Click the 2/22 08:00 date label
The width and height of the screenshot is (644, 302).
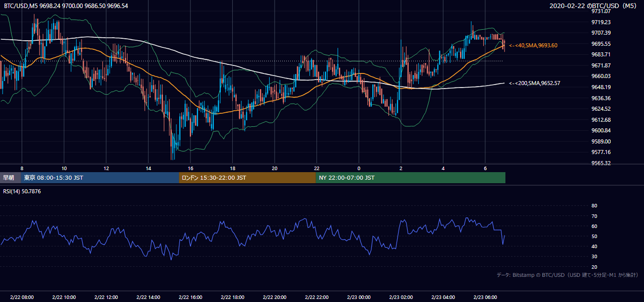pos(21,297)
